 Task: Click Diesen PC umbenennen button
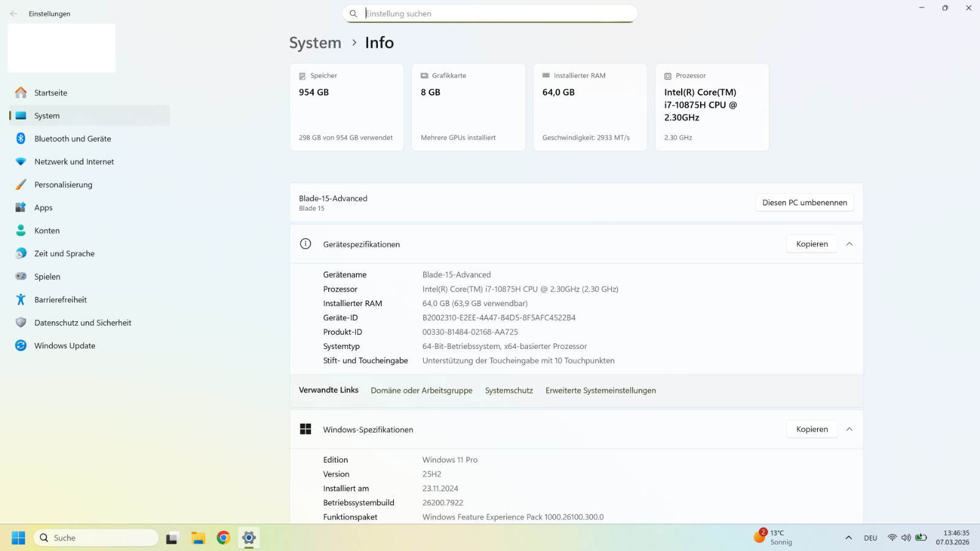(x=804, y=203)
